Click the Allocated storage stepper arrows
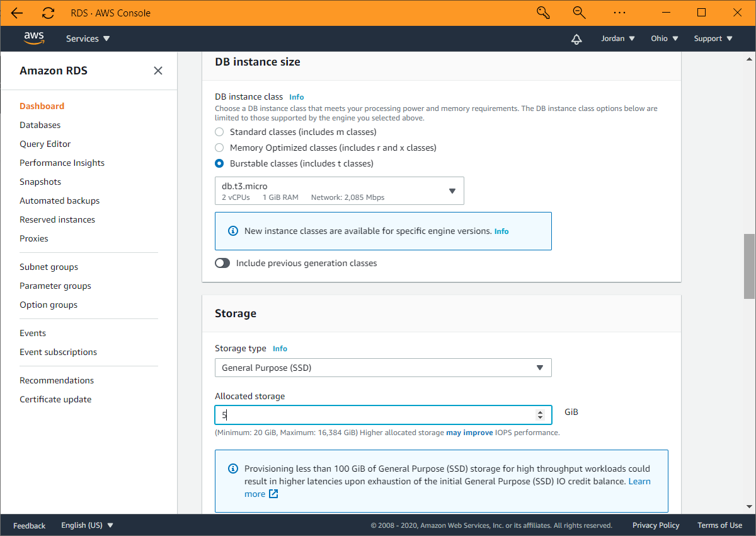This screenshot has width=756, height=536. [540, 415]
